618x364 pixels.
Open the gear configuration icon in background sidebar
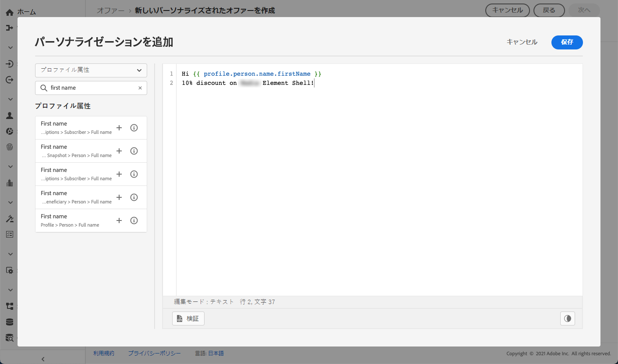click(x=10, y=270)
